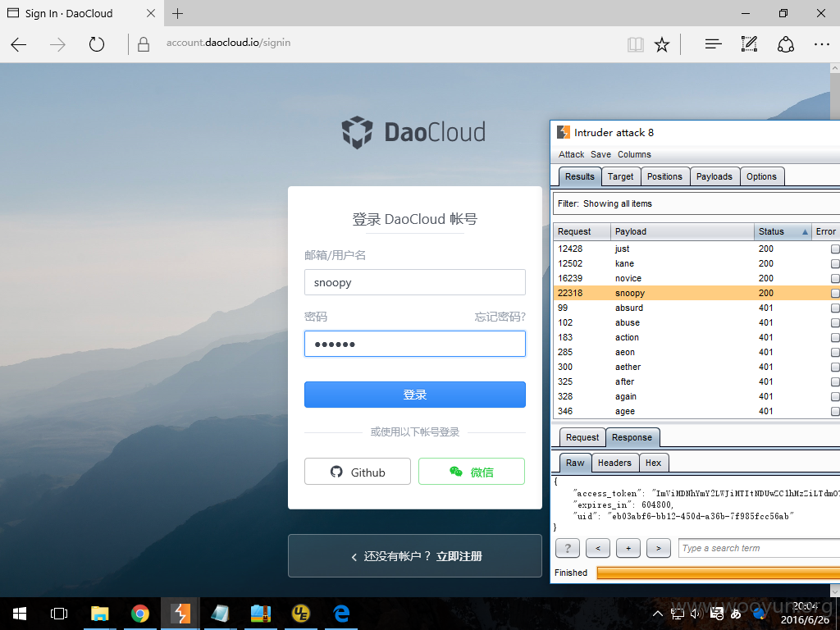840x630 pixels.
Task: Sign in with 微信 WeChat button
Action: tap(472, 472)
